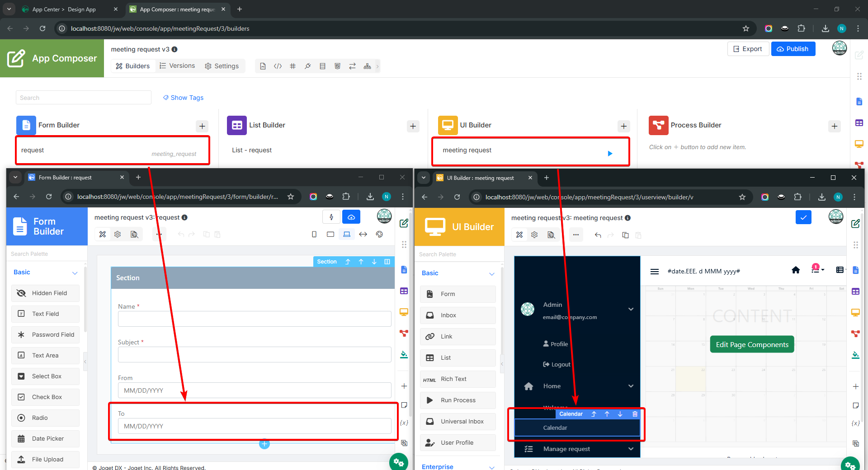
Task: Click the UI Builder save checkmark button
Action: 803,217
